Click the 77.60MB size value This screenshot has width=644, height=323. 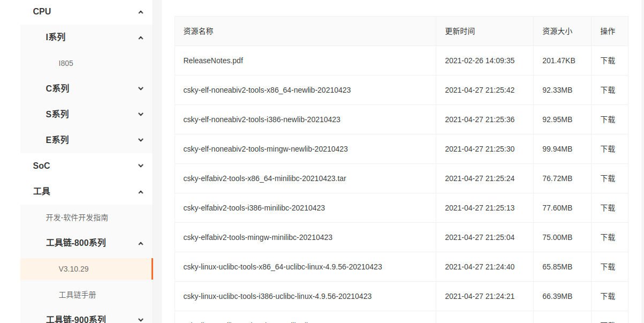point(557,208)
